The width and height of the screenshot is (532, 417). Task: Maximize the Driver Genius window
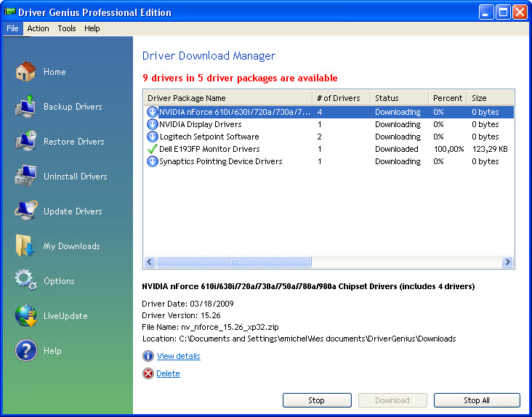point(503,12)
